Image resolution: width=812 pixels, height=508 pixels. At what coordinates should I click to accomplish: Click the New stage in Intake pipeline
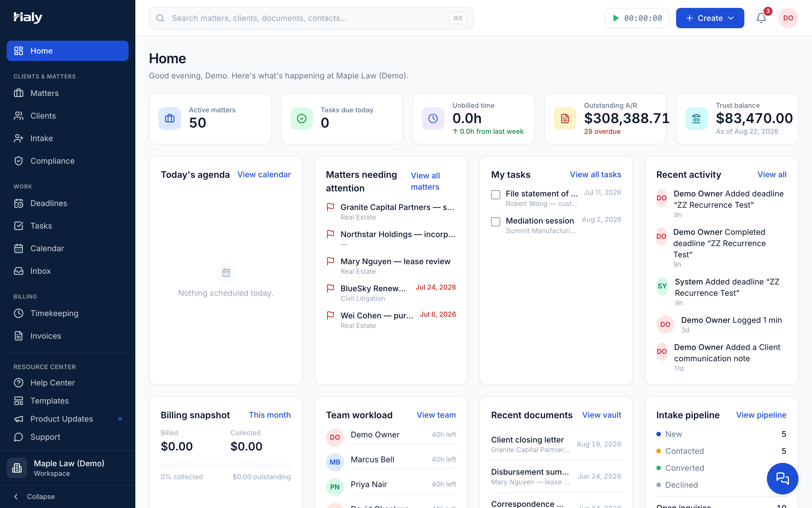coord(721,434)
